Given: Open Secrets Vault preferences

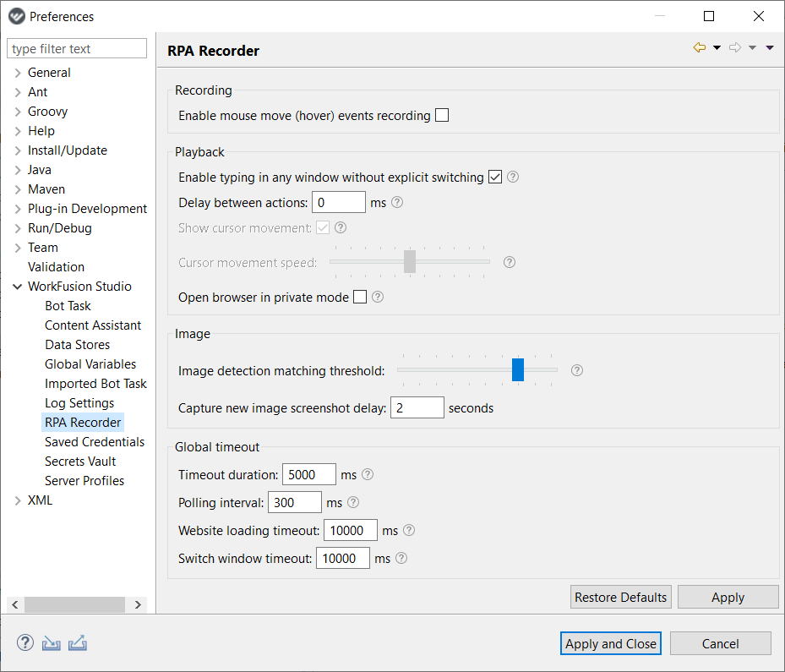Looking at the screenshot, I should [80, 462].
